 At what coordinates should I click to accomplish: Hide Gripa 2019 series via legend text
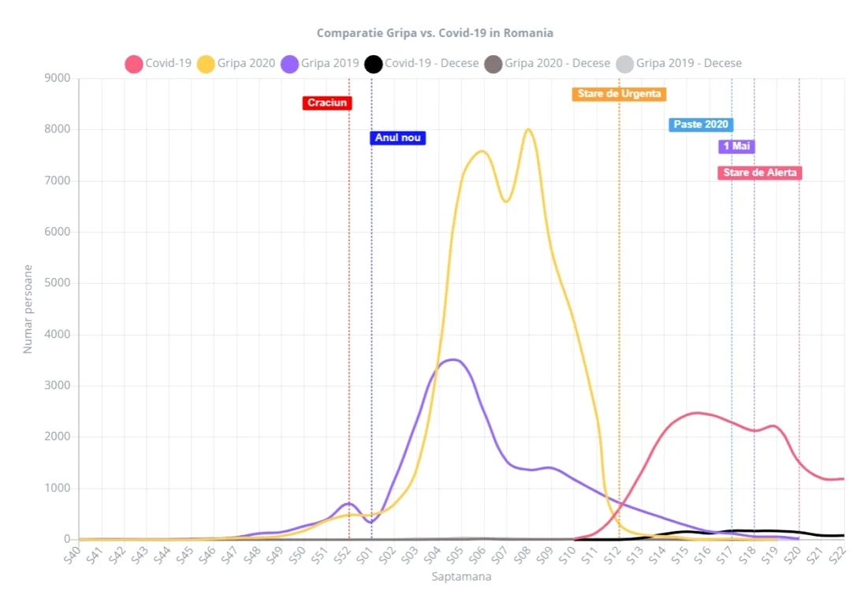point(330,63)
